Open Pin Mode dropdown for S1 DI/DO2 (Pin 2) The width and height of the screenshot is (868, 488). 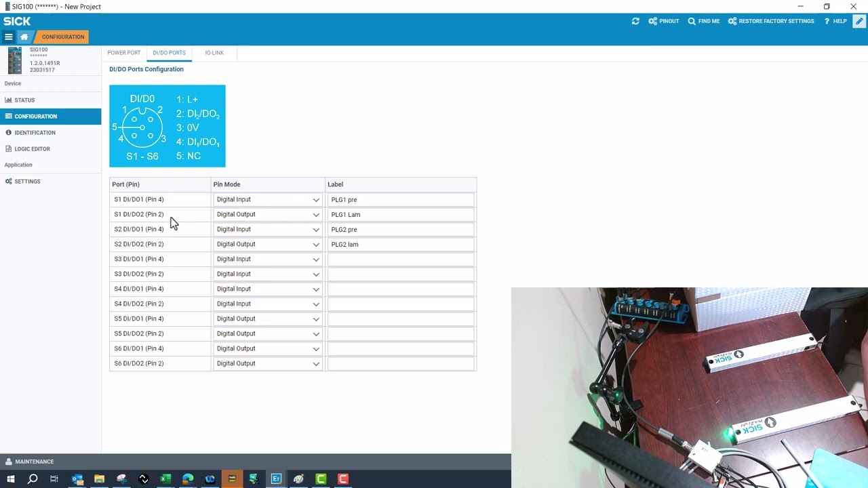tap(267, 214)
